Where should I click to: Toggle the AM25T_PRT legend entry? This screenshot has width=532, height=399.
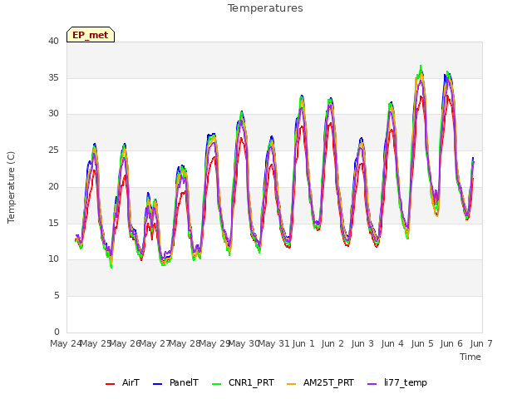pyautogui.click(x=320, y=382)
